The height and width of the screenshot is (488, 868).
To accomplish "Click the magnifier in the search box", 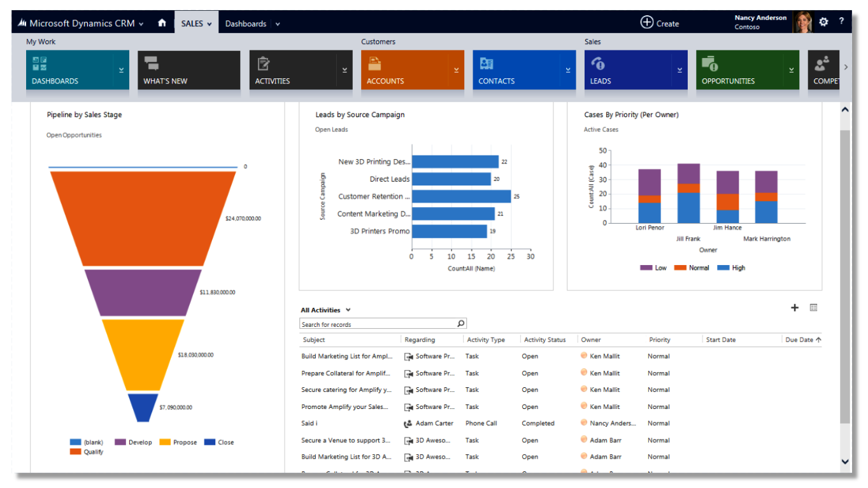I will [x=460, y=323].
